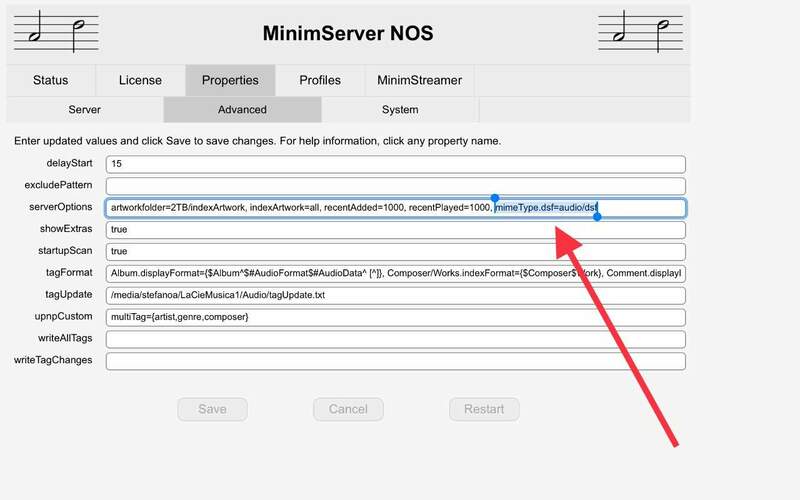Viewport: 800px width, 500px height.
Task: Select the Advanced sub-tab
Action: point(242,109)
